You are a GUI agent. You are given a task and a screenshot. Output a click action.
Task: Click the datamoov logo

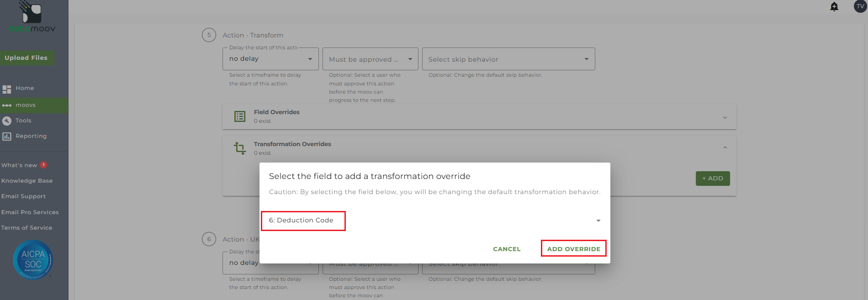click(x=32, y=17)
